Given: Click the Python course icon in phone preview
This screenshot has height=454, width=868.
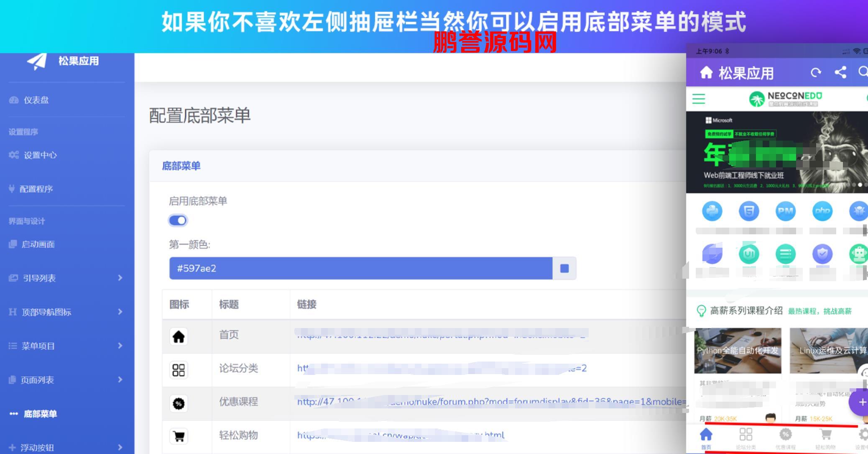Looking at the screenshot, I should pos(712,211).
